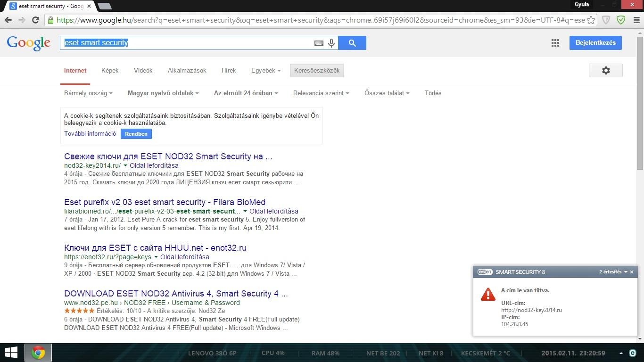Expand the Magyar nyelvű oldalak filter
Viewport: 644px width, 362px height.
tap(163, 93)
